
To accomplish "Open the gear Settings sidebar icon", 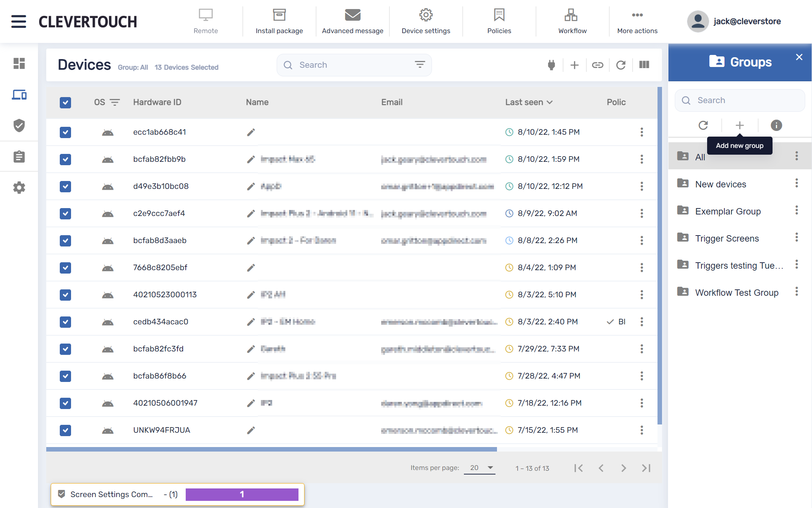I will point(19,187).
